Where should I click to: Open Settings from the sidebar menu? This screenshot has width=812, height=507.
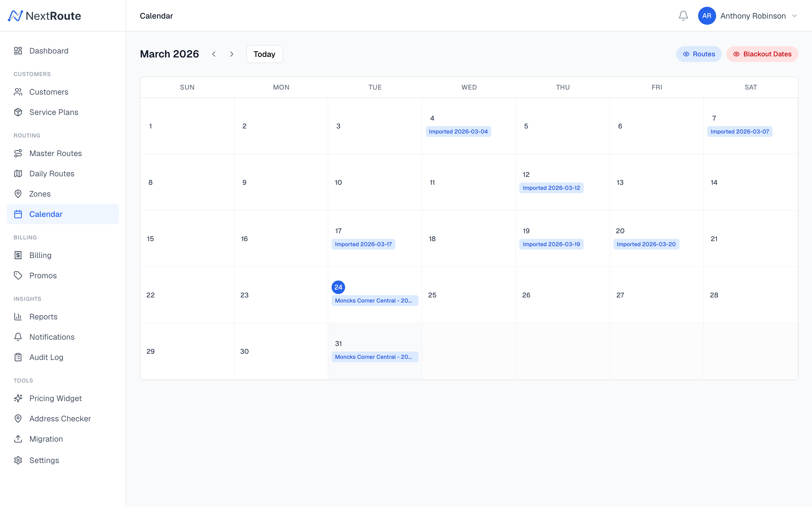[44, 460]
